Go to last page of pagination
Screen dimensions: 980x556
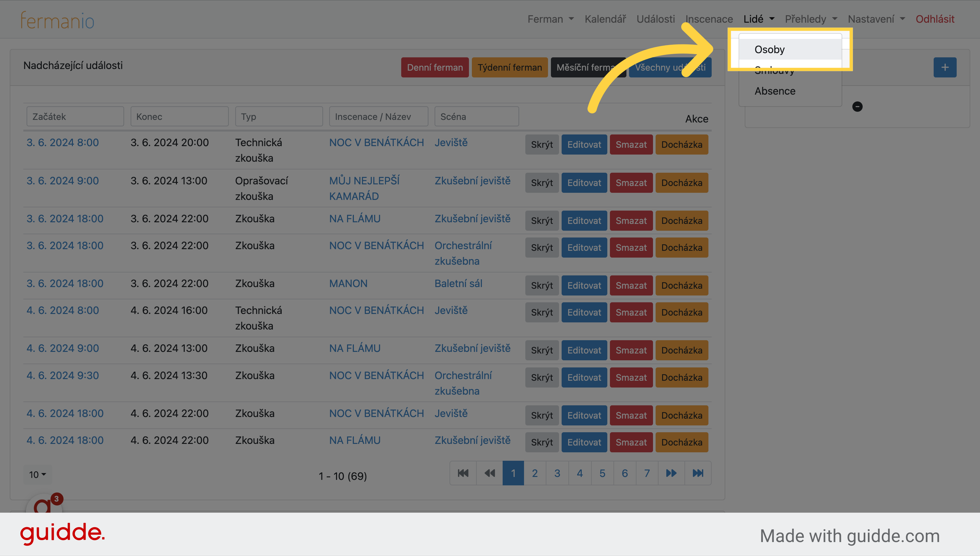point(698,473)
